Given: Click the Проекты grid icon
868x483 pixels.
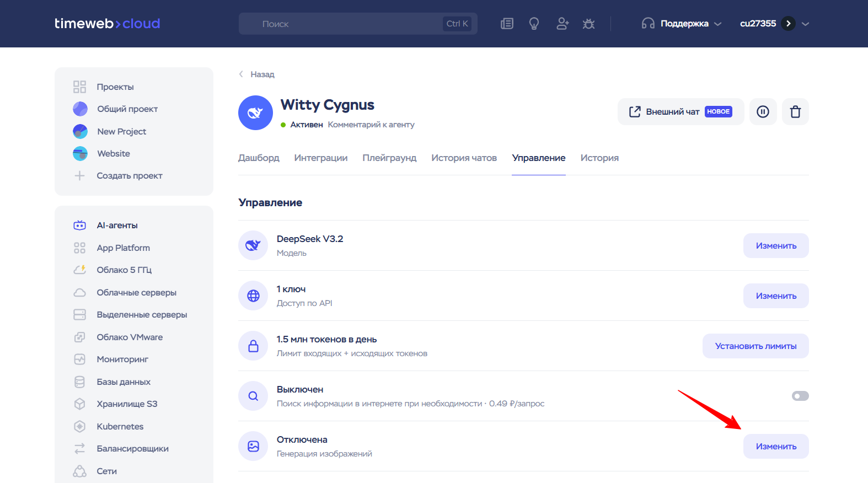Looking at the screenshot, I should point(80,87).
